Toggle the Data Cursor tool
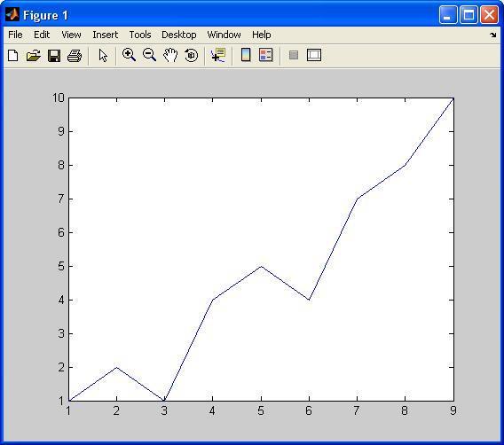This screenshot has width=504, height=445. click(218, 55)
